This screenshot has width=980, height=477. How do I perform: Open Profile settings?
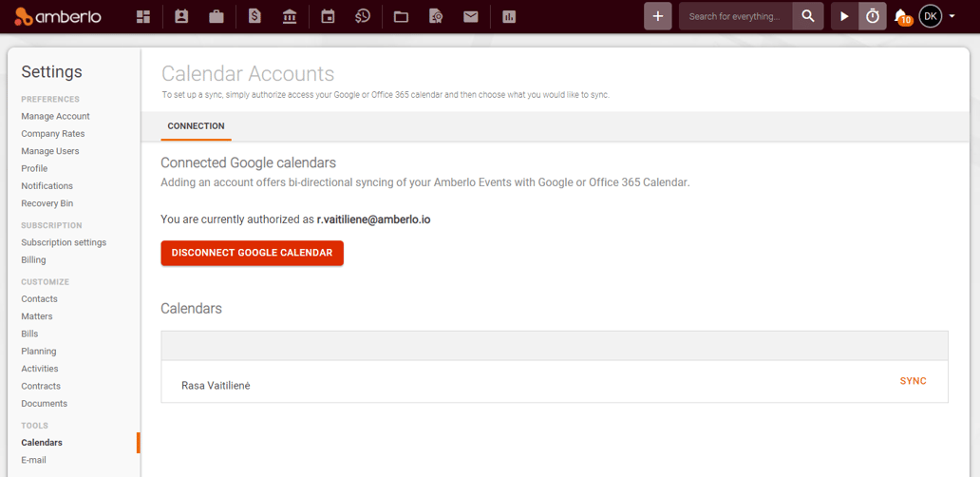pos(34,169)
